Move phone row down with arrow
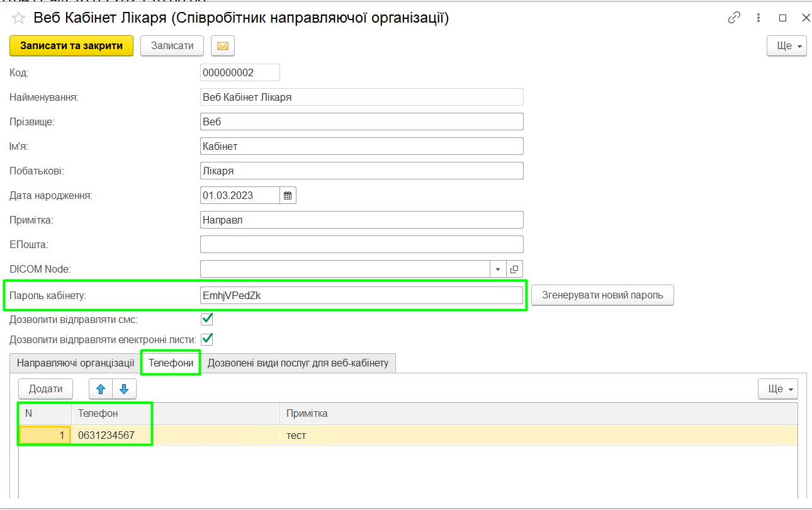Image resolution: width=812 pixels, height=510 pixels. click(x=124, y=389)
